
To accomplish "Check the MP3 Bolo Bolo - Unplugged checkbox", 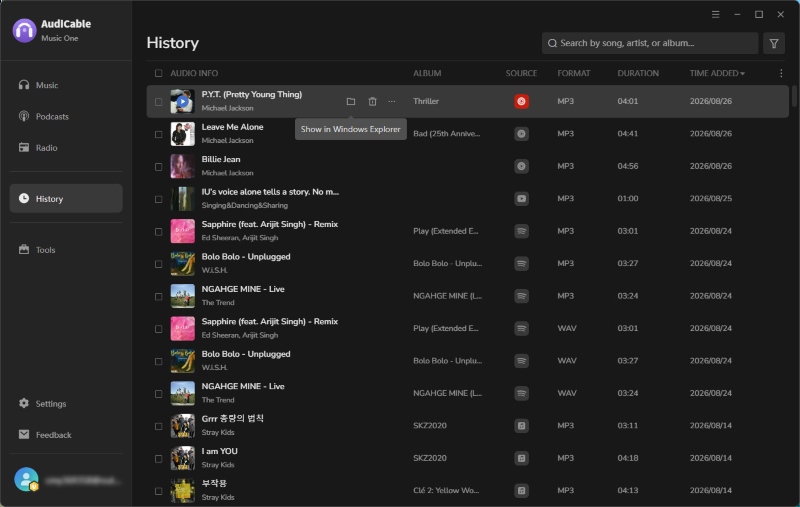I will pyautogui.click(x=159, y=264).
